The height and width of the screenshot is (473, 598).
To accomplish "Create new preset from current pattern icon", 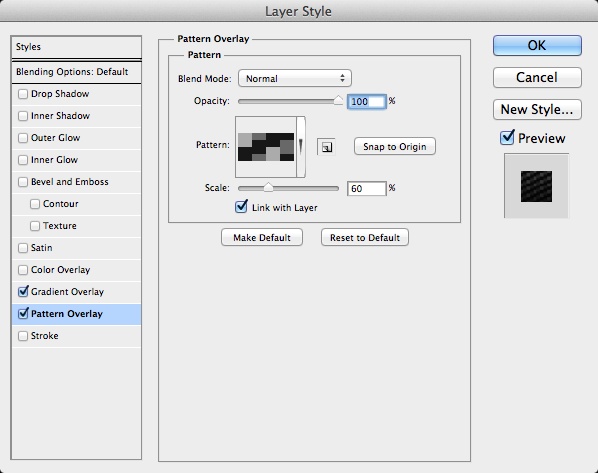I will coord(326,147).
